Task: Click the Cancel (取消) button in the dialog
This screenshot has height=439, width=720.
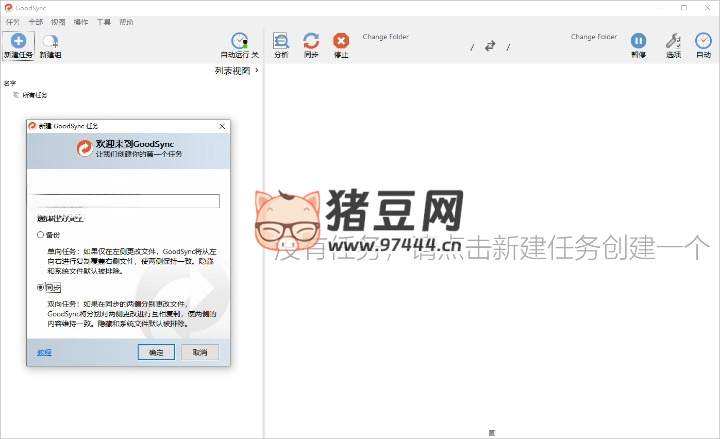Action: [200, 352]
